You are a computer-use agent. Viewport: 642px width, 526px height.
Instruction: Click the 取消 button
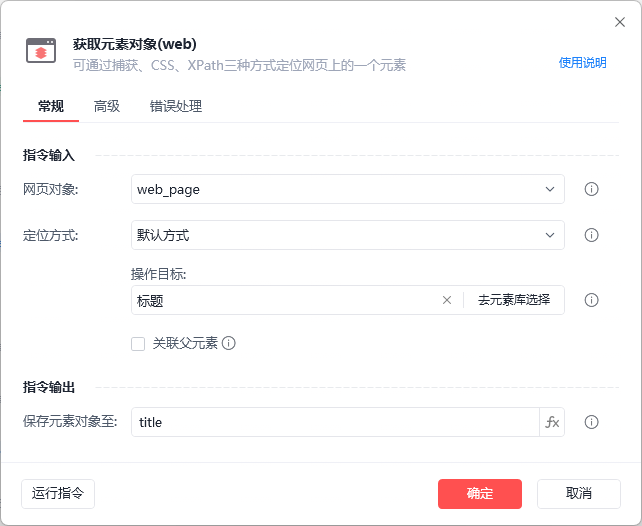point(579,494)
